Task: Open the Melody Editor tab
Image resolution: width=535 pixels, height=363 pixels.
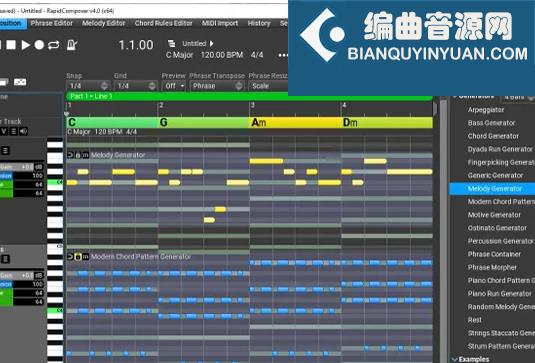Action: (x=103, y=23)
